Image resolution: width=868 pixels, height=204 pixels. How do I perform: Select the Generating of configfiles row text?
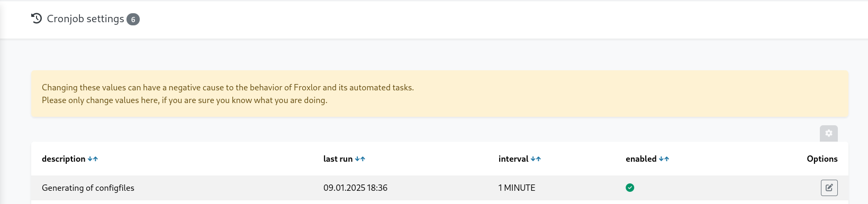pyautogui.click(x=88, y=188)
